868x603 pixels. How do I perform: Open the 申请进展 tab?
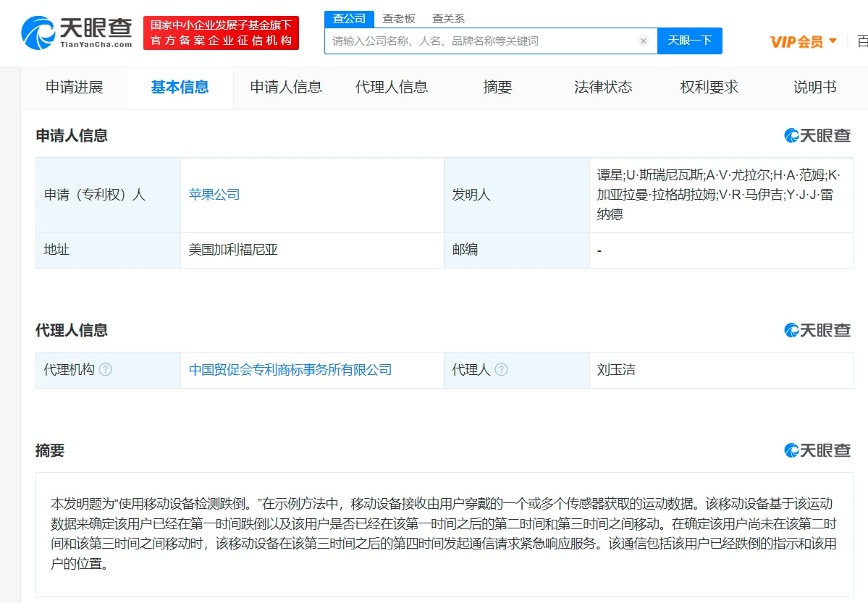click(x=74, y=88)
